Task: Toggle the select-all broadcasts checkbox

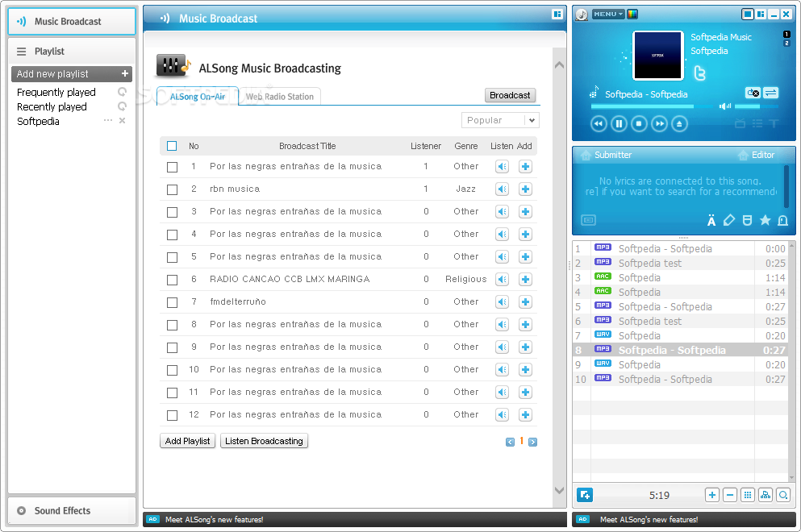Action: pyautogui.click(x=172, y=146)
